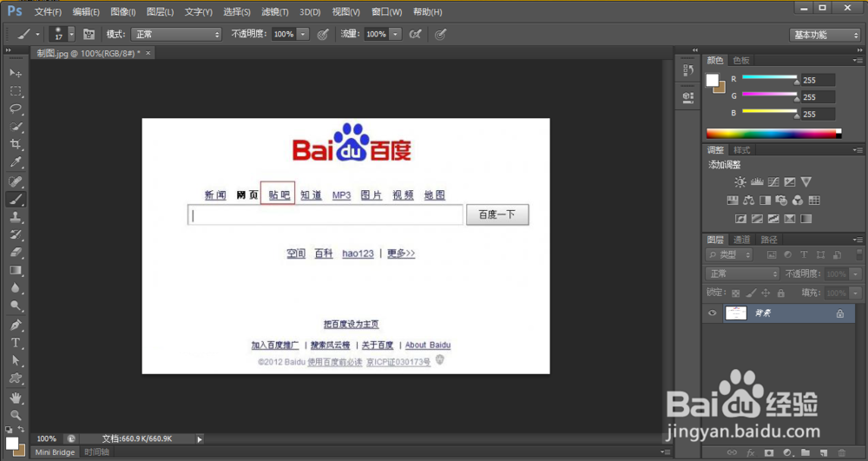
Task: Toggle lock all
Action: (780, 293)
